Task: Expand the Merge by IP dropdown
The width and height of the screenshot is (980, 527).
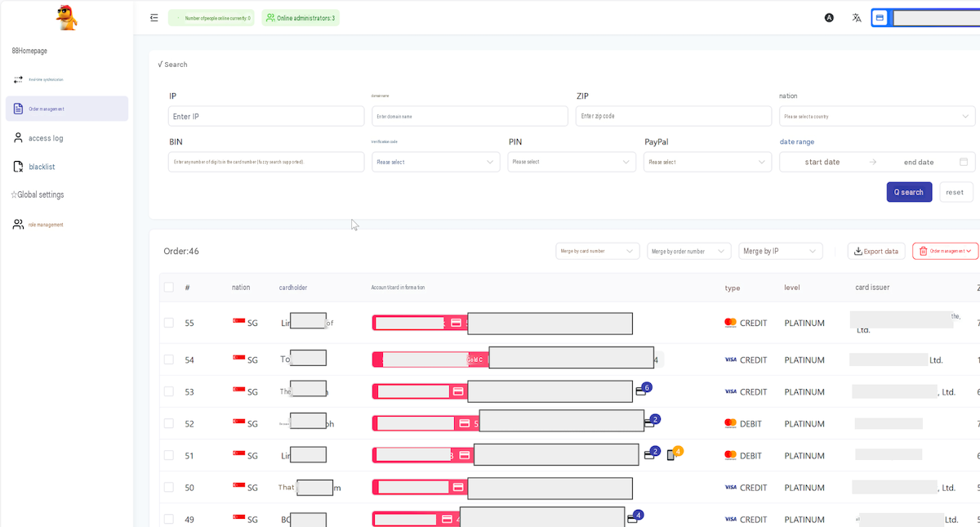Action: (x=781, y=251)
